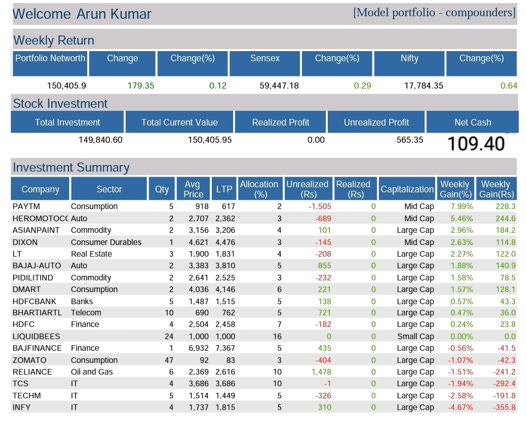Select the BAJFINANCE company row
The width and height of the screenshot is (527, 431).
click(x=264, y=348)
